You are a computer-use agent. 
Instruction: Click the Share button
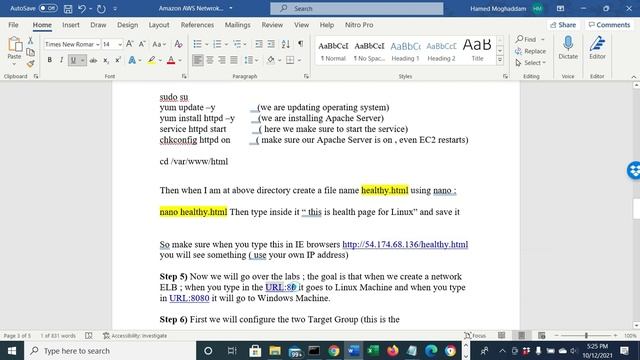563,25
